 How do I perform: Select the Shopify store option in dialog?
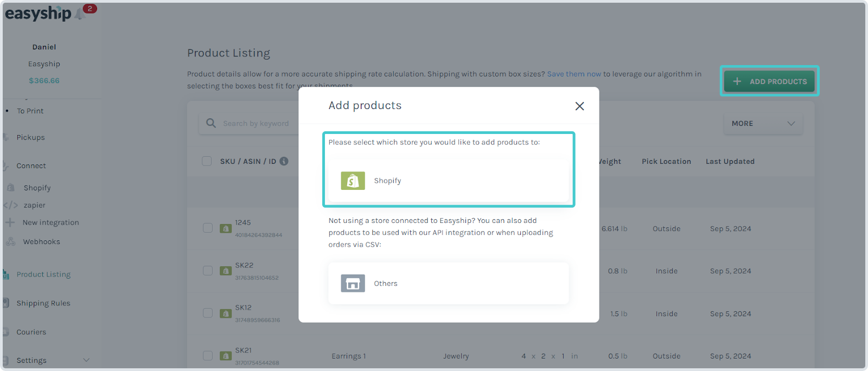449,181
